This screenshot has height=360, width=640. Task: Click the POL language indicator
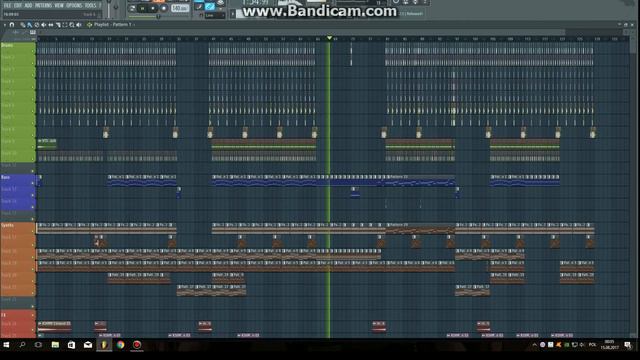[x=592, y=345]
